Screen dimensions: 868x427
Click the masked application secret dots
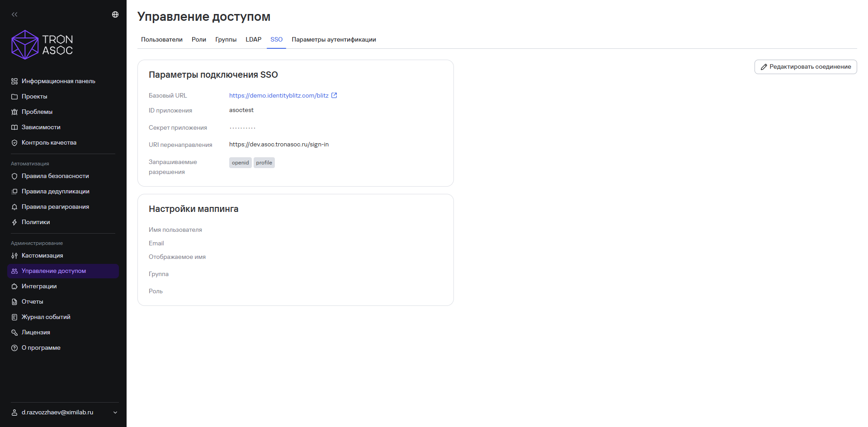[x=242, y=128]
